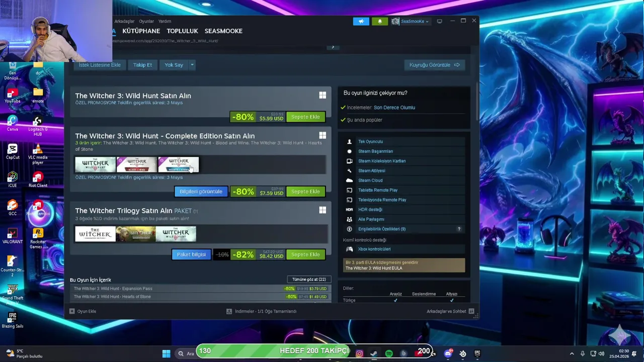Click Bilgileri görüntüle button
The height and width of the screenshot is (362, 644).
coord(201,192)
